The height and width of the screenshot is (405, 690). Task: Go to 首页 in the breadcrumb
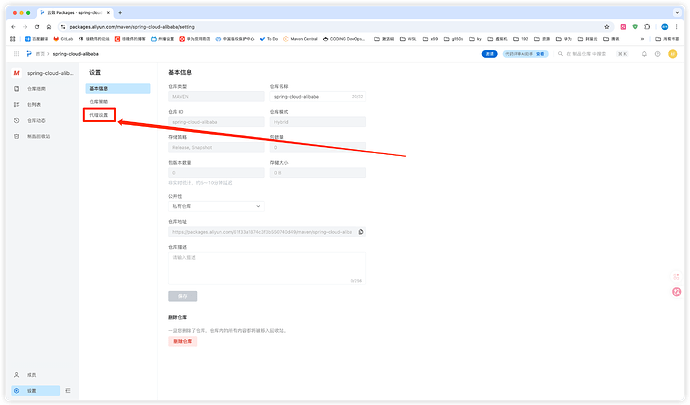[40, 54]
